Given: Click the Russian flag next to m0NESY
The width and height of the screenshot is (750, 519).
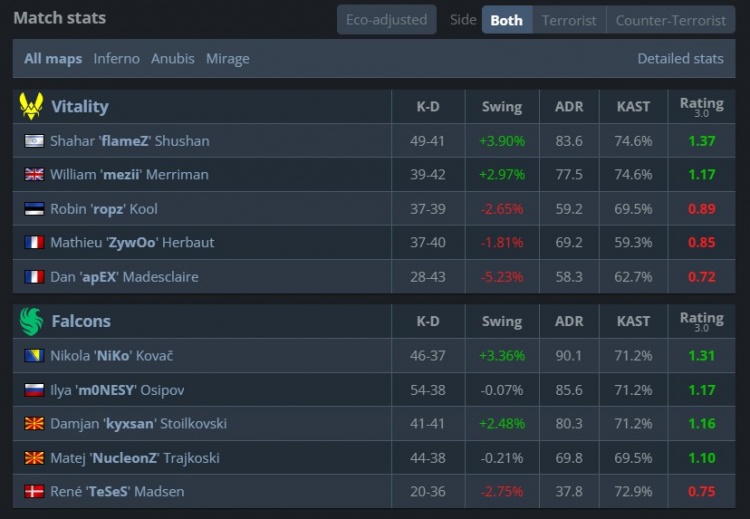Looking at the screenshot, I should pos(34,390).
